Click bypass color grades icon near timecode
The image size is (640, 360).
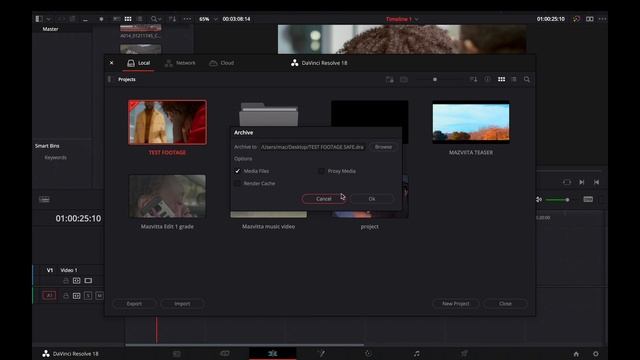576,19
